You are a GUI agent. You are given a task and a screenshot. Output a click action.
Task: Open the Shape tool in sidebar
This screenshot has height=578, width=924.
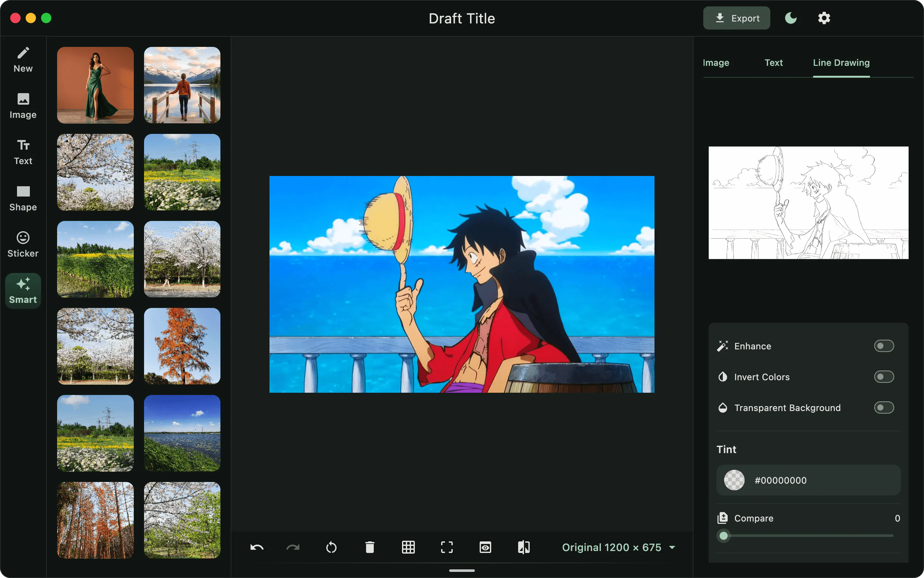click(x=23, y=198)
